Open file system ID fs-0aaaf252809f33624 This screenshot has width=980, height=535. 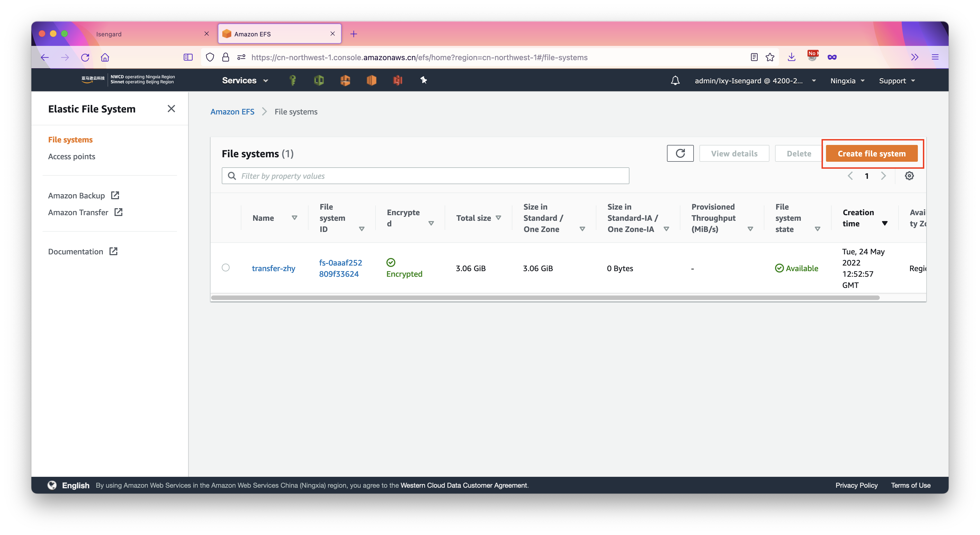pos(340,268)
